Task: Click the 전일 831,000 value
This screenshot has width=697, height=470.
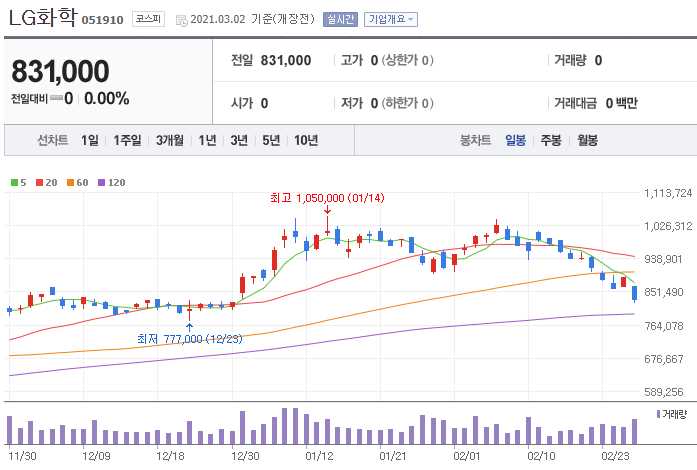Action: [x=286, y=60]
